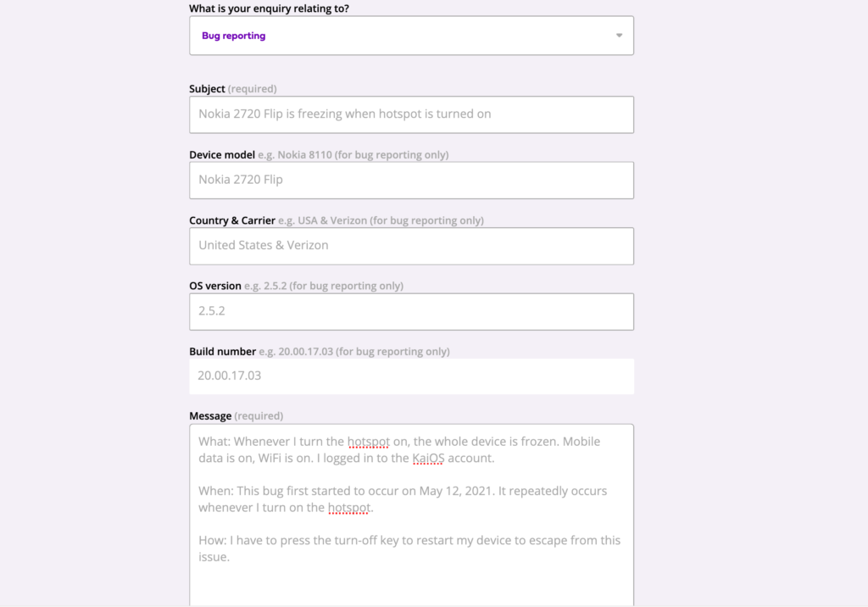
Task: Click underlined "hotspot" in the When paragraph
Action: 348,507
